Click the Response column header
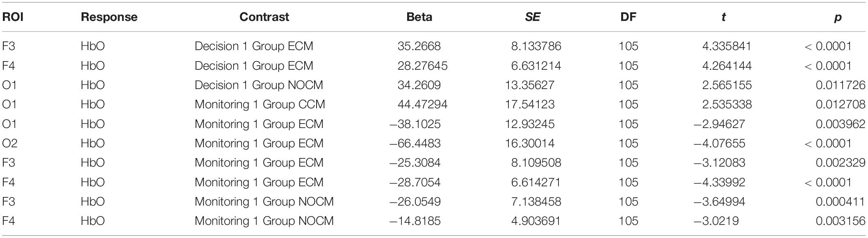868x238 pixels. coord(109,17)
